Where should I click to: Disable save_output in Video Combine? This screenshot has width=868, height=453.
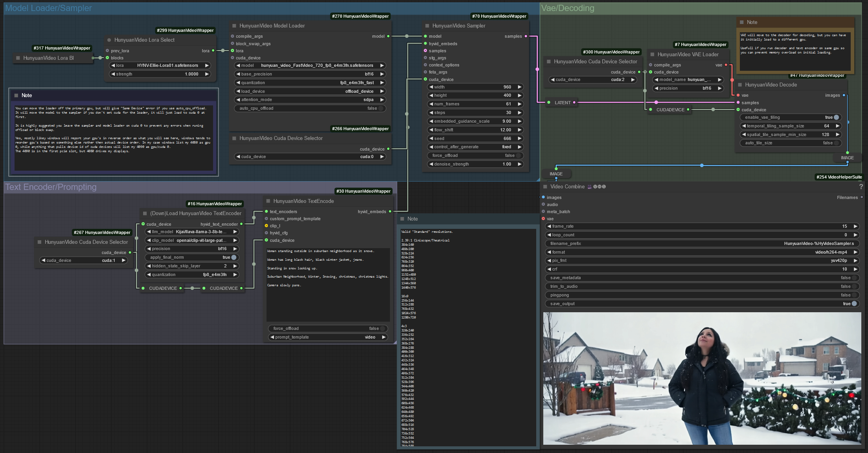click(854, 304)
